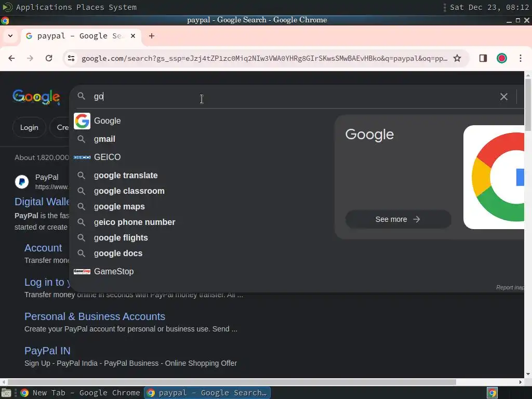Image resolution: width=532 pixels, height=399 pixels.
Task: Choose the google flights suggestion
Action: pos(121,238)
